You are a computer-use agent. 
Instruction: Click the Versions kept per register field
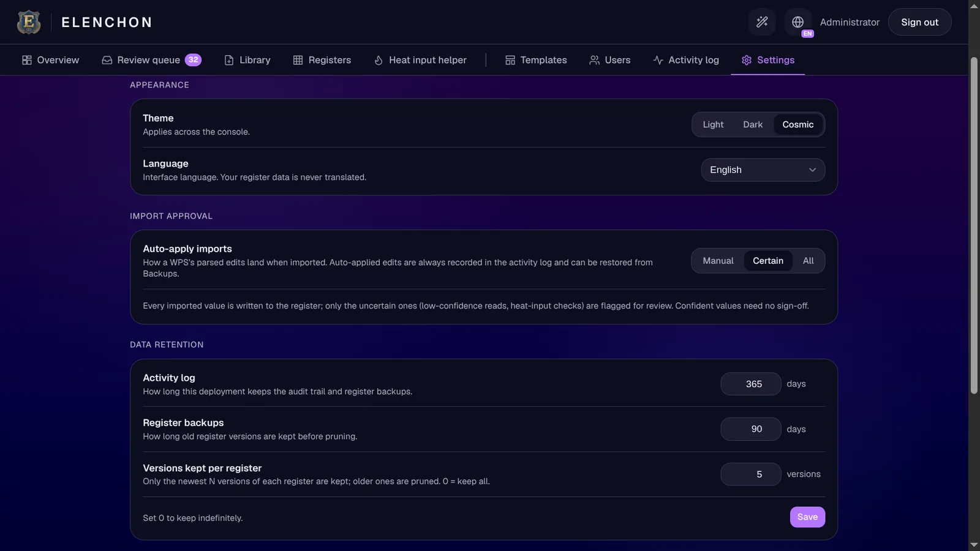750,474
